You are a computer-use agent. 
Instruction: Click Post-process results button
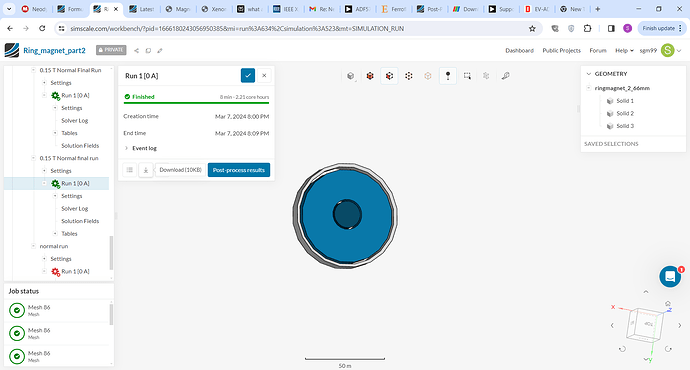click(239, 170)
